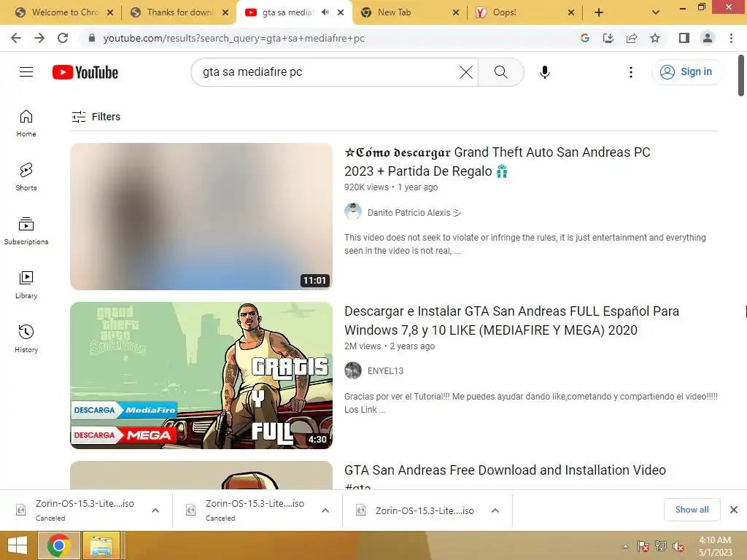Share this page via address bar icon
Screen dimensions: 747x560
(x=632, y=38)
